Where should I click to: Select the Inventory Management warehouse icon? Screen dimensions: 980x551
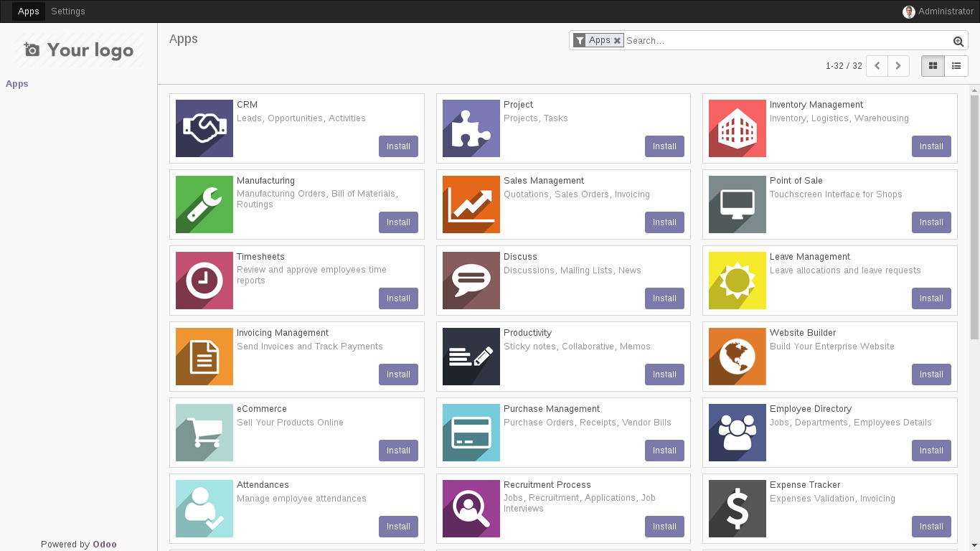[x=737, y=128]
